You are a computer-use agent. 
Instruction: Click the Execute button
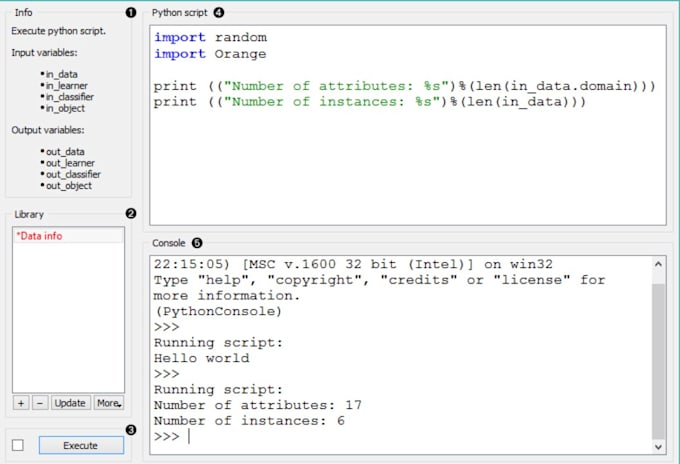coord(81,445)
